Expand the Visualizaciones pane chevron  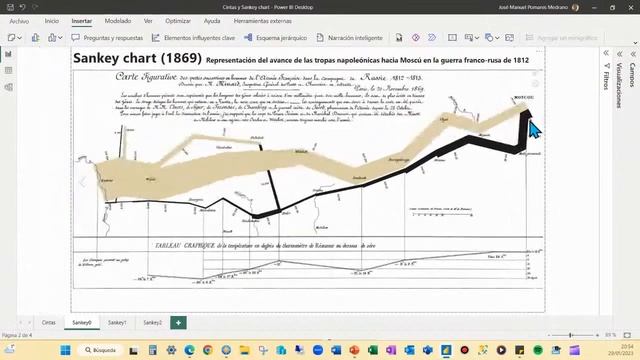coord(620,54)
